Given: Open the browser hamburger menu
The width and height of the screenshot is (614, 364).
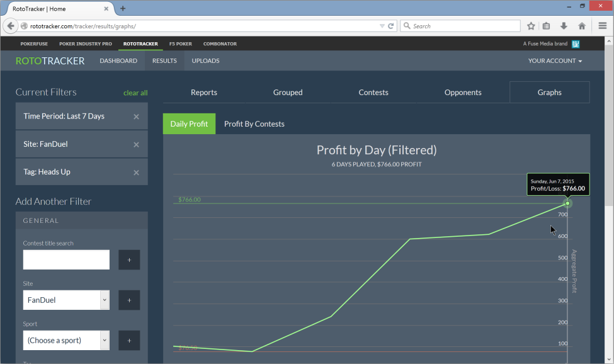Looking at the screenshot, I should [x=603, y=26].
